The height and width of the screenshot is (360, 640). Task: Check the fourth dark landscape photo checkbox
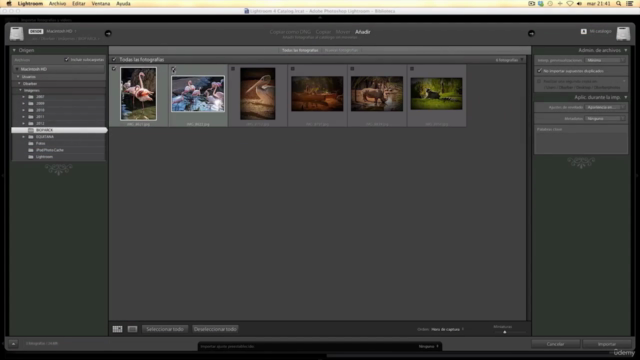pyautogui.click(x=293, y=69)
